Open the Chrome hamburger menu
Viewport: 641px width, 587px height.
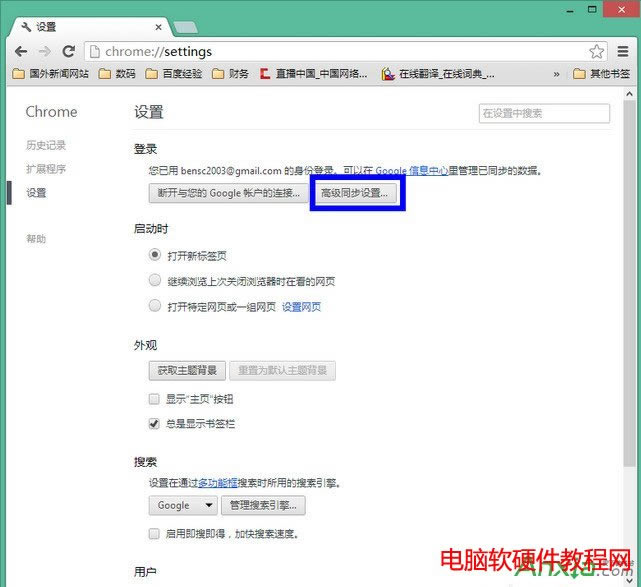624,51
